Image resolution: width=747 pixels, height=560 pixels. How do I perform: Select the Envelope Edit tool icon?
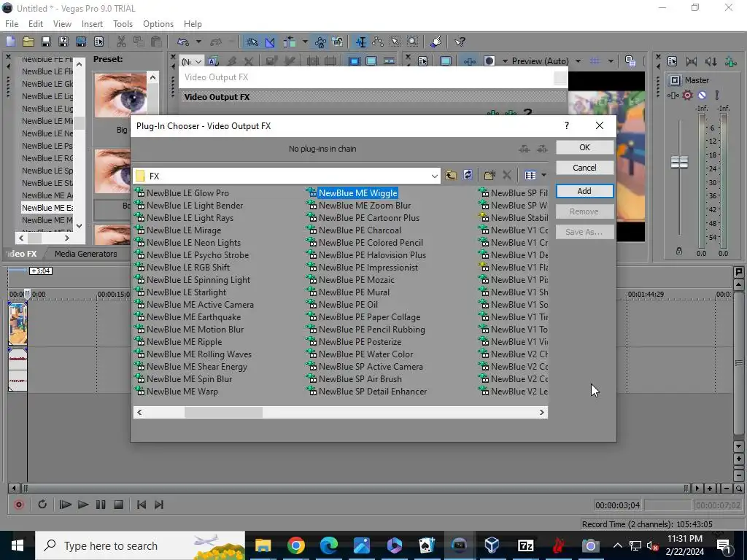379,42
